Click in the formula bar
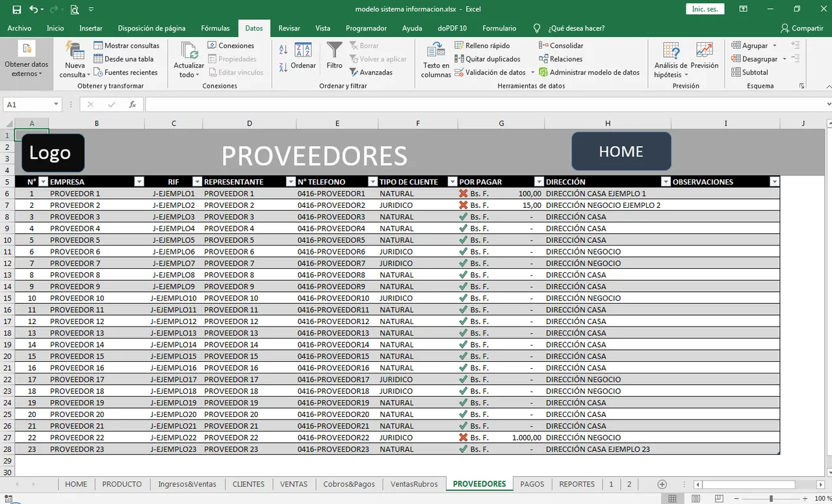Image resolution: width=832 pixels, height=504 pixels. (x=484, y=105)
